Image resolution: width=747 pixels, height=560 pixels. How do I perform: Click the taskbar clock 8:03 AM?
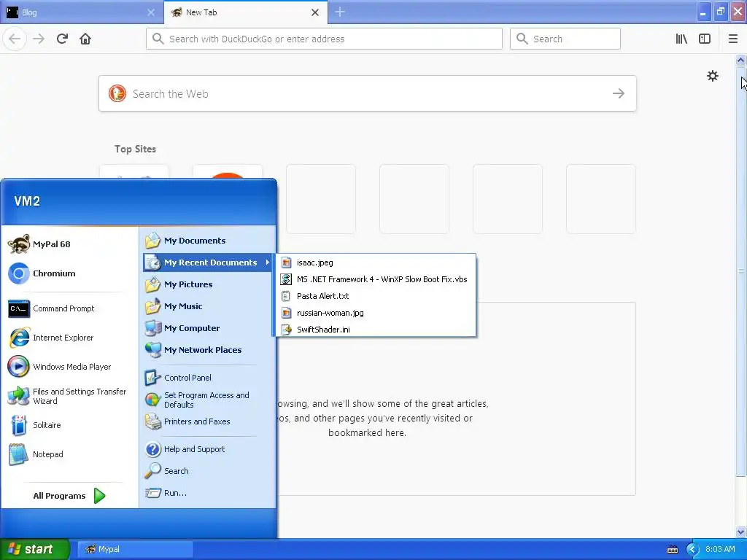tap(720, 549)
